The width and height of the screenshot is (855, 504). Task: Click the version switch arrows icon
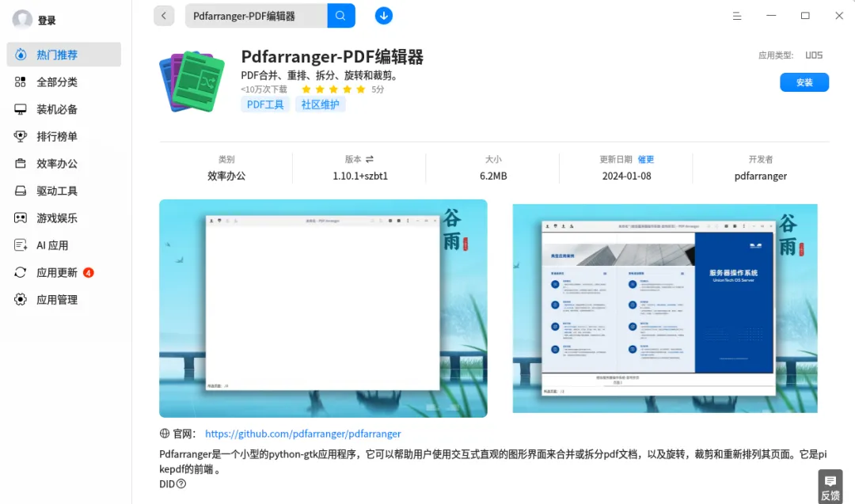click(x=370, y=159)
